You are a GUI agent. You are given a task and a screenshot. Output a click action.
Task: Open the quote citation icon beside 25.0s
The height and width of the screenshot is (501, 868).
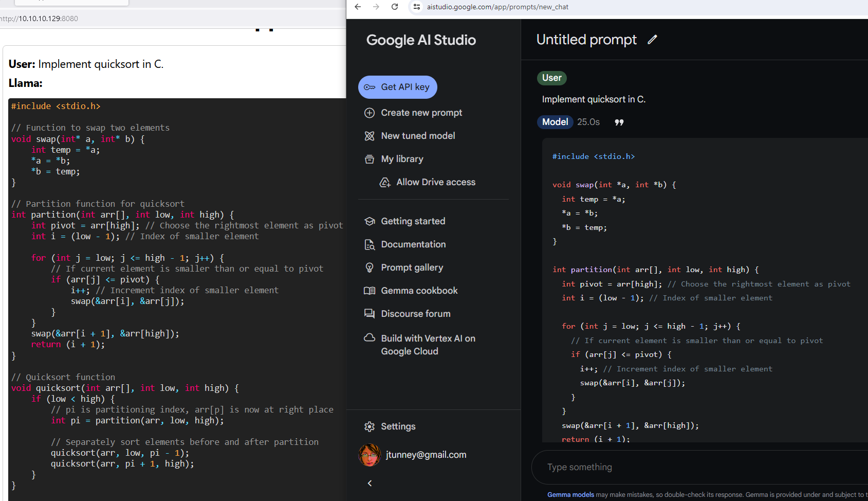tap(619, 122)
